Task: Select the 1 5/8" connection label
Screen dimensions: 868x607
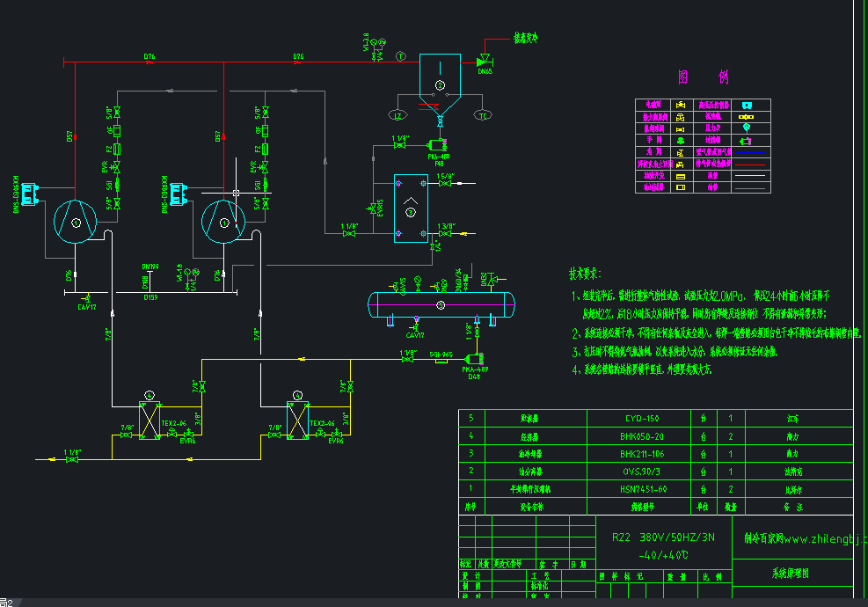Action: [446, 176]
